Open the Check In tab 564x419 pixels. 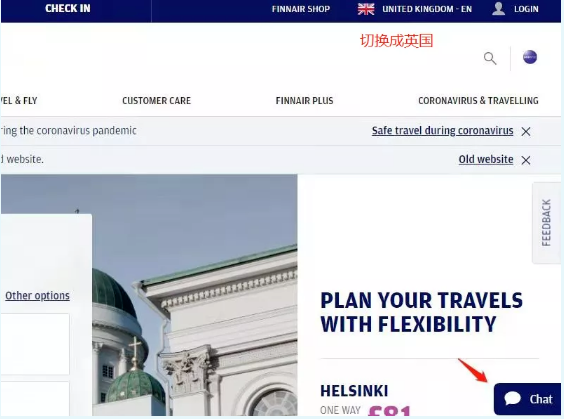[68, 9]
